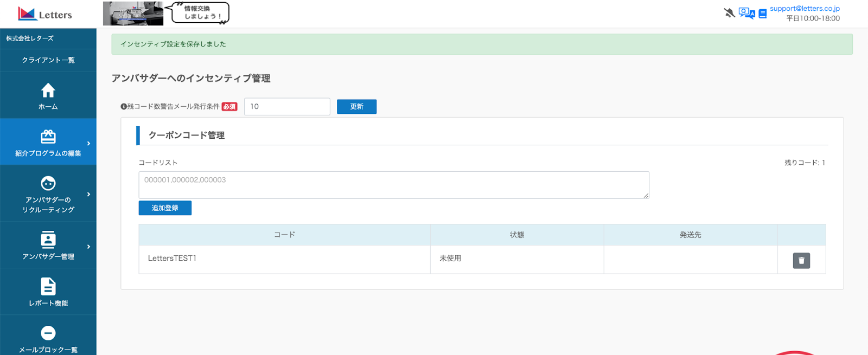Click the Letters logo
868x355 pixels.
point(45,14)
